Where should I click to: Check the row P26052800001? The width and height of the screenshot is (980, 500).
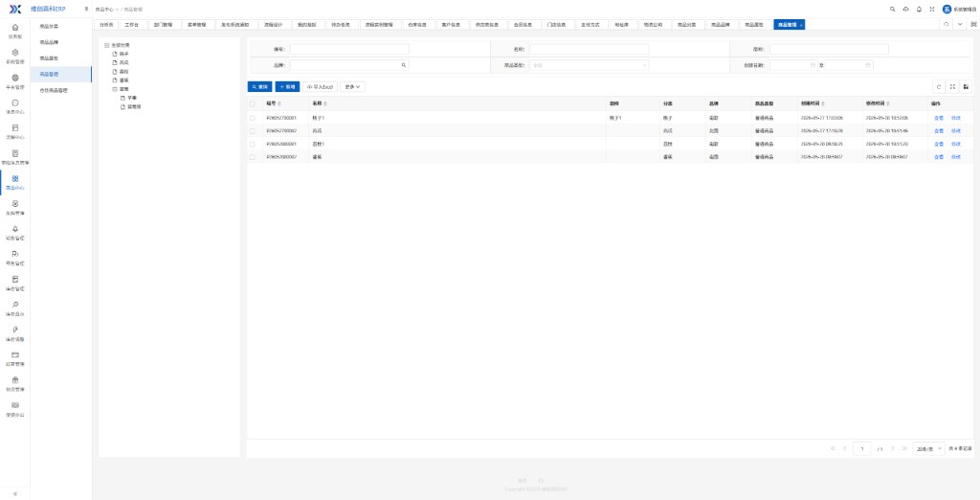pos(253,144)
